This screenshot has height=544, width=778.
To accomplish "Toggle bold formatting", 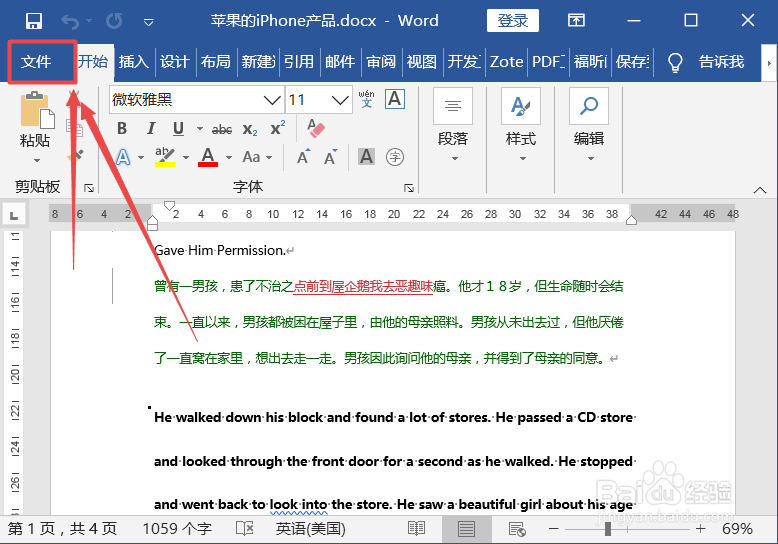I will click(122, 129).
